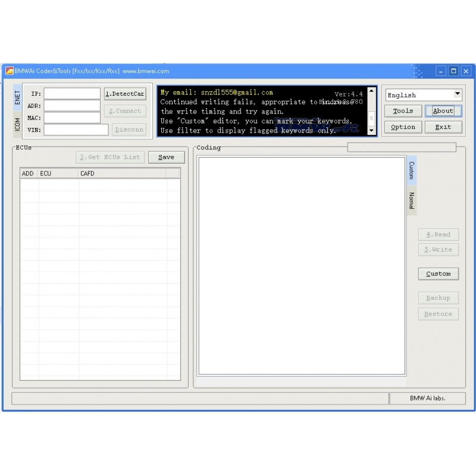Open the Option settings
This screenshot has width=476, height=476.
tap(403, 127)
